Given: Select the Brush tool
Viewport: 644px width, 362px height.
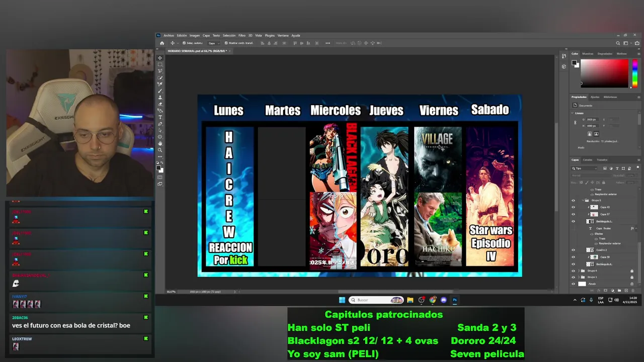Looking at the screenshot, I should 160,90.
